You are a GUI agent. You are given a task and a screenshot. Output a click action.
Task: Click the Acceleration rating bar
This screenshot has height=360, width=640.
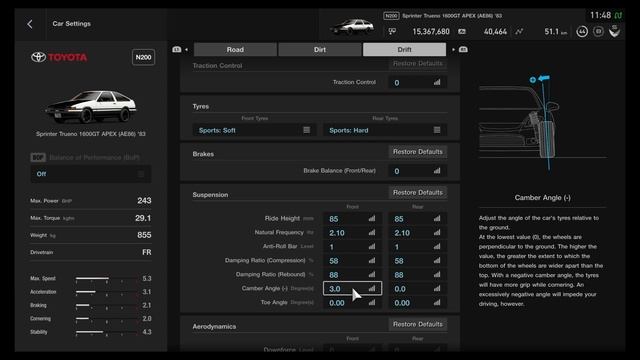coord(107,292)
